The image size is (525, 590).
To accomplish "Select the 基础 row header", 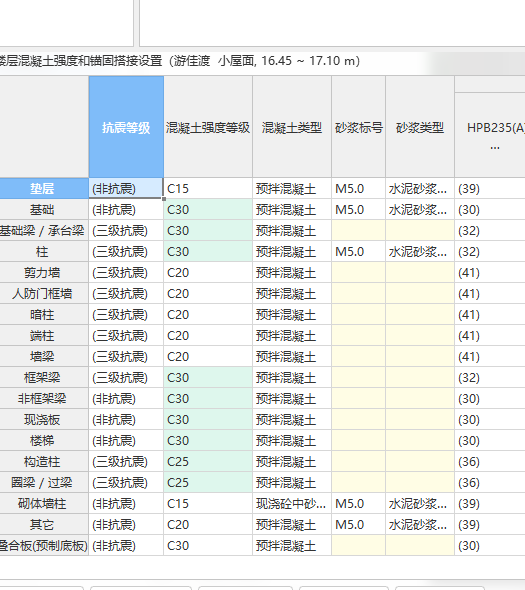I will [44, 210].
